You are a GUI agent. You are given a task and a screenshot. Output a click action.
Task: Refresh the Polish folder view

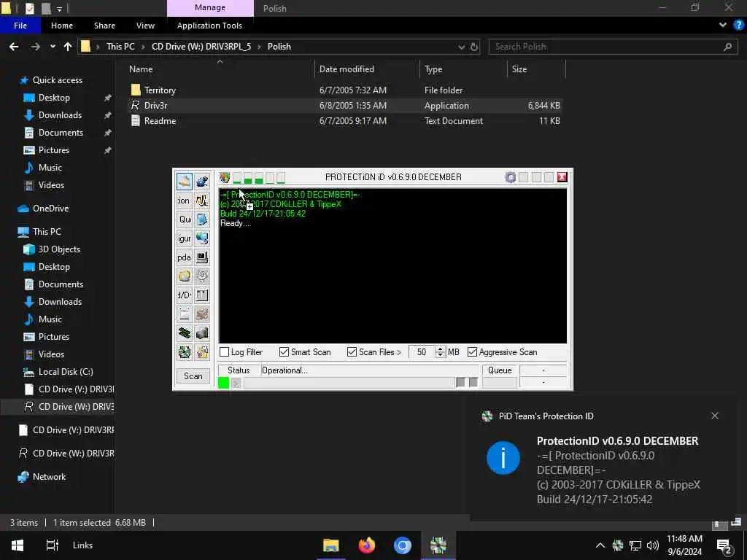[474, 47]
